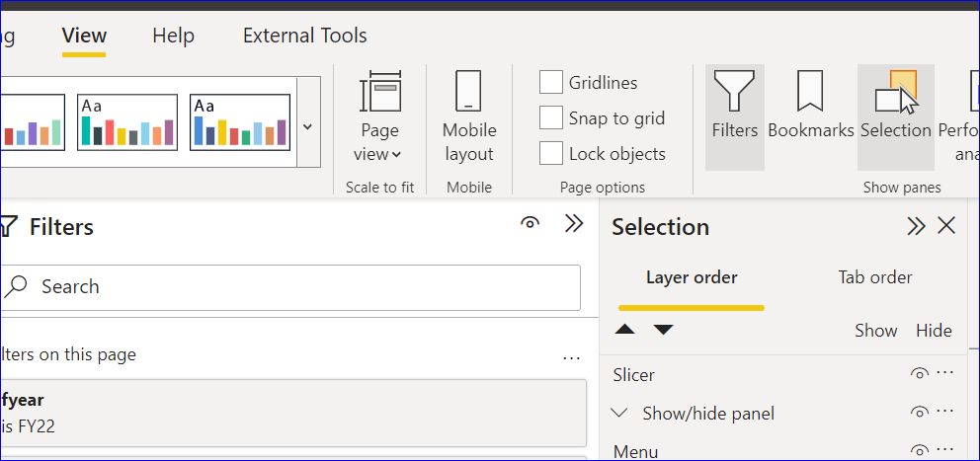980x461 pixels.
Task: Select the rightmost color theme thumbnail
Action: pyautogui.click(x=240, y=122)
